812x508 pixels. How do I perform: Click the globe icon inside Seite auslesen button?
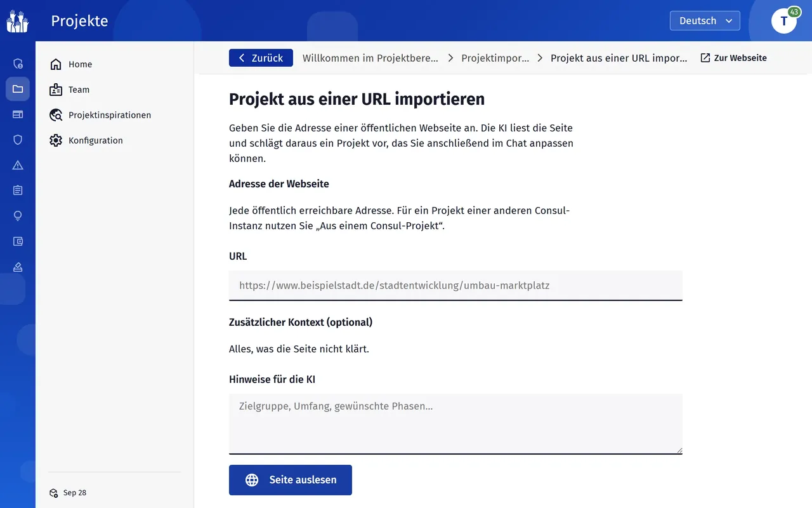coord(252,480)
